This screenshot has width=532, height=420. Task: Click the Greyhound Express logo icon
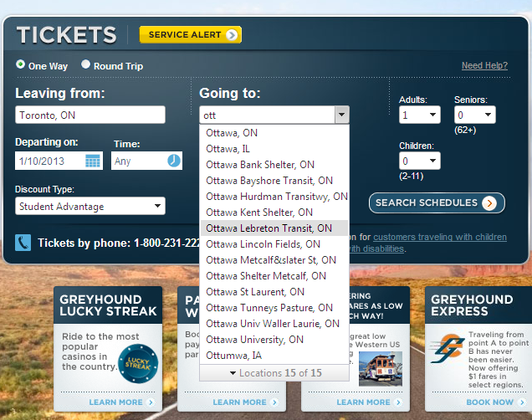(448, 349)
